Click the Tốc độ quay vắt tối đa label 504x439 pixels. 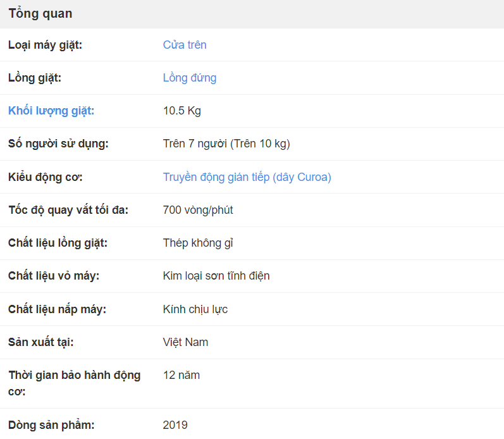pos(68,210)
